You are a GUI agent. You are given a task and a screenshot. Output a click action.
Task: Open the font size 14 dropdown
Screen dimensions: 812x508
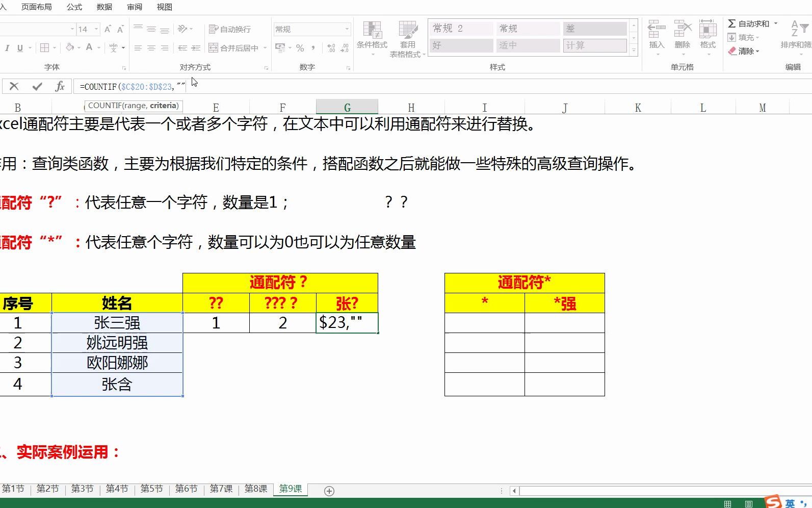[96, 29]
